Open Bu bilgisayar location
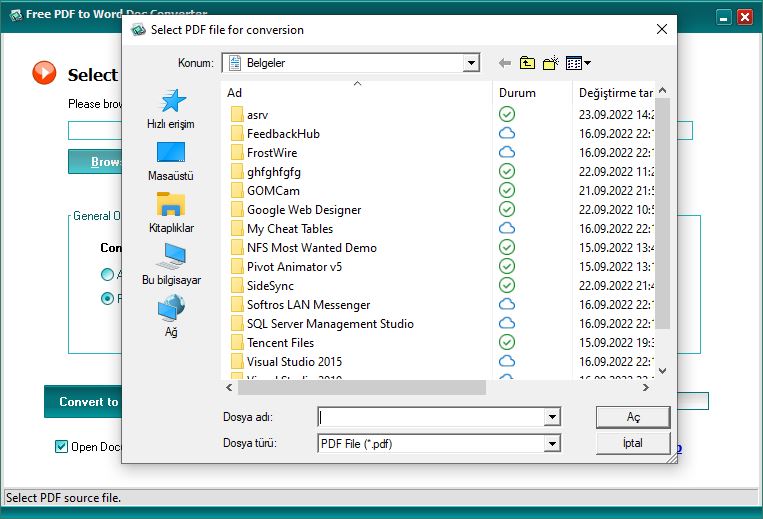Viewport: 763px width, 519px height. 171,264
